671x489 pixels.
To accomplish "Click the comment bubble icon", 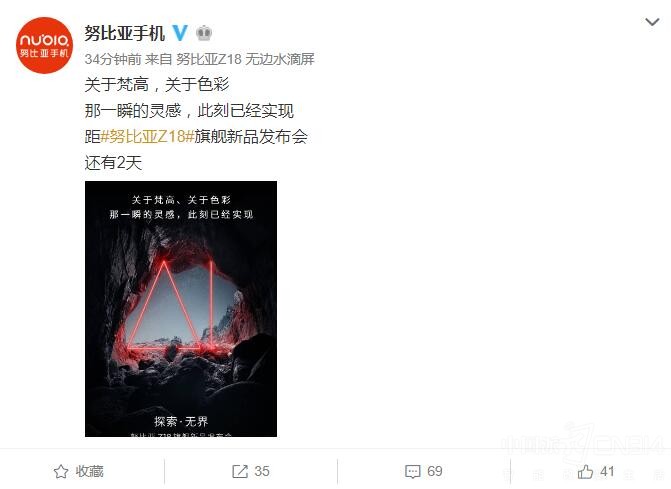I will (413, 472).
